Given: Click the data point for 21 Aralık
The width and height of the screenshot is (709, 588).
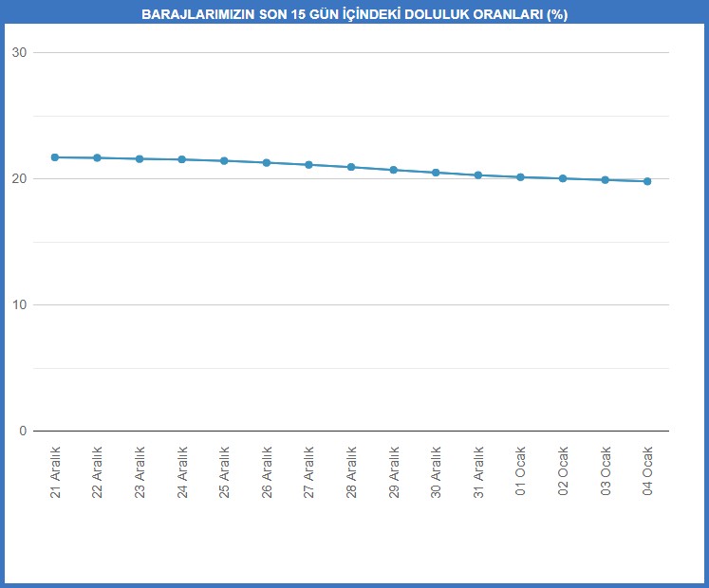Looking at the screenshot, I should [55, 157].
